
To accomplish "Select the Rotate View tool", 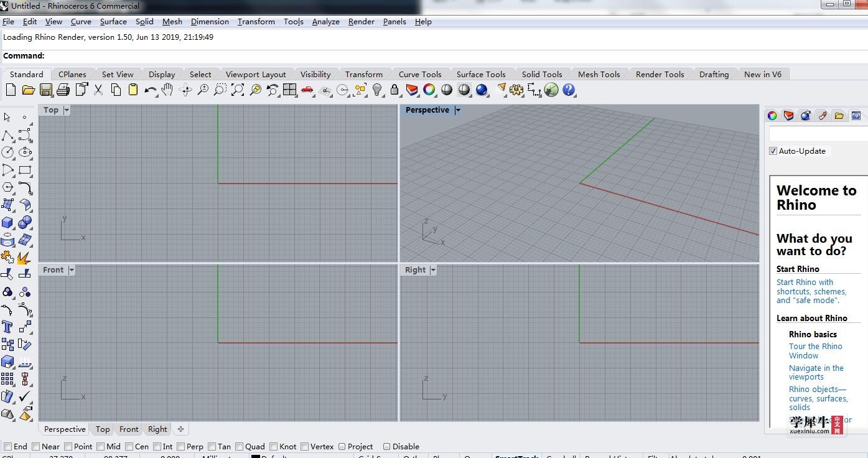I will coord(185,90).
